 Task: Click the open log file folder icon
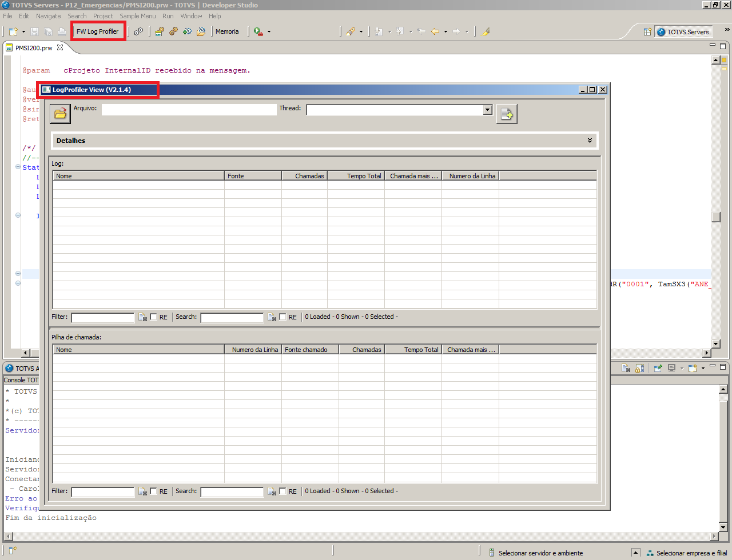[60, 114]
